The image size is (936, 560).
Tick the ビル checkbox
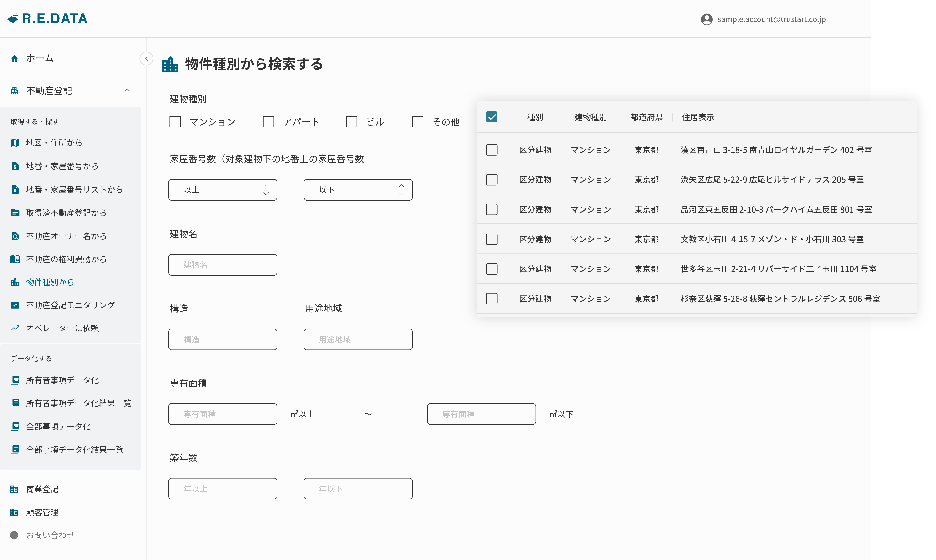click(351, 121)
